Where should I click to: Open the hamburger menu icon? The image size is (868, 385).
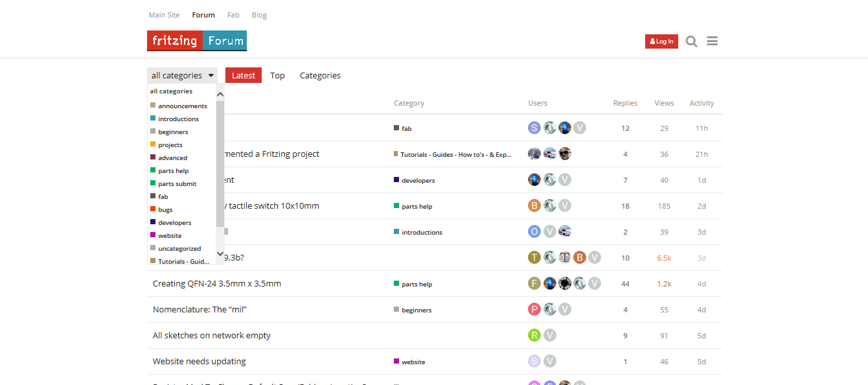(x=712, y=41)
